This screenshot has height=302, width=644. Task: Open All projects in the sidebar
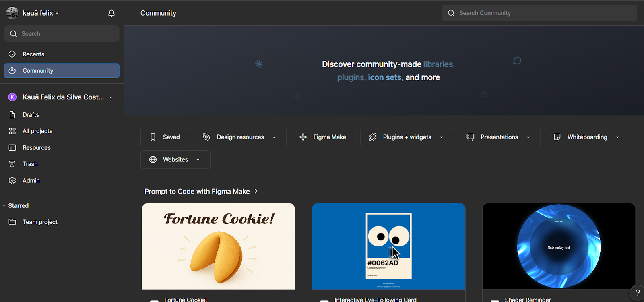62,131
